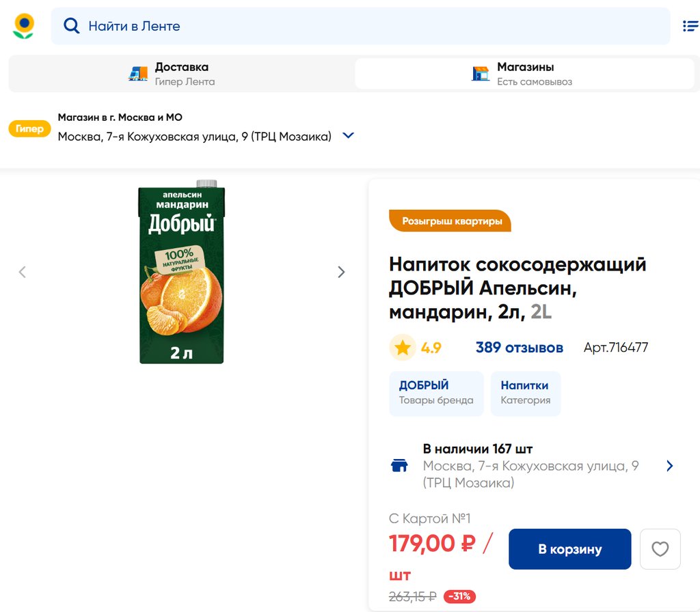Click the Найти в Ленте search field
Screen dimensions: 700x612
tap(369, 26)
